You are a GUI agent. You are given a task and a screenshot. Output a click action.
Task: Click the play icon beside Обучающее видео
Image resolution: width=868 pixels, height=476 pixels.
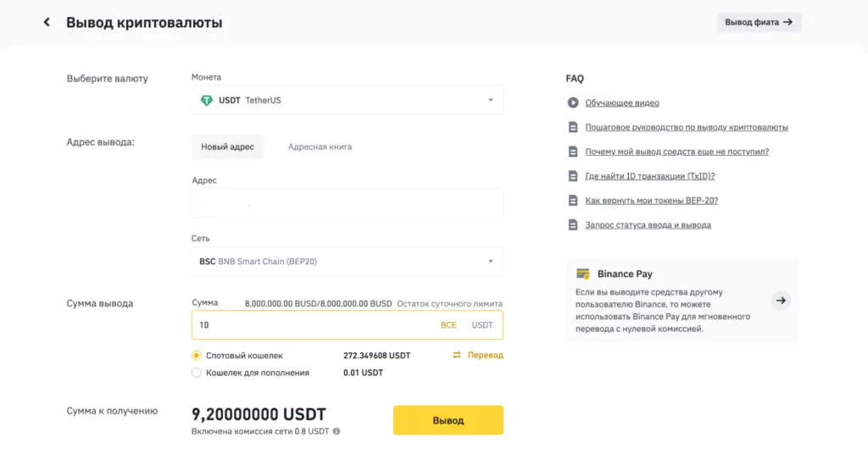pyautogui.click(x=573, y=102)
